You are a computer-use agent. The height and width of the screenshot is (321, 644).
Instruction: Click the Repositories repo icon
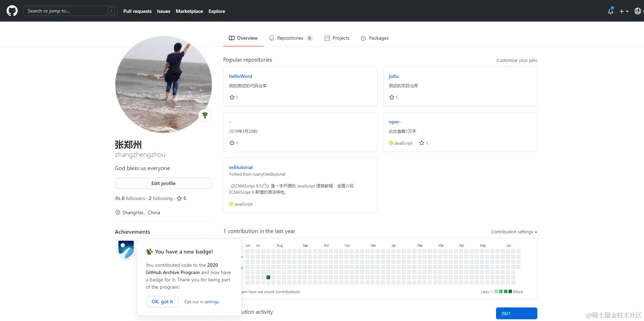click(x=272, y=38)
